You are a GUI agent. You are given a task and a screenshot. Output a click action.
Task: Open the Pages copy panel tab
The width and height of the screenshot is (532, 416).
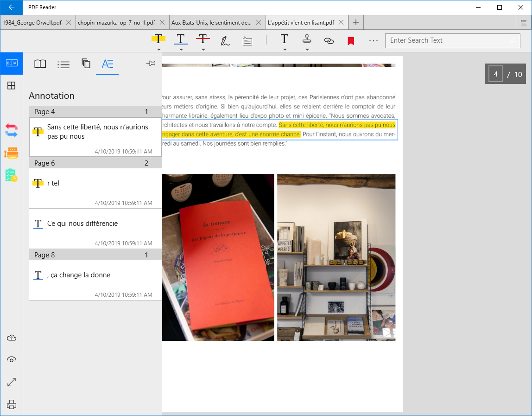click(x=86, y=64)
